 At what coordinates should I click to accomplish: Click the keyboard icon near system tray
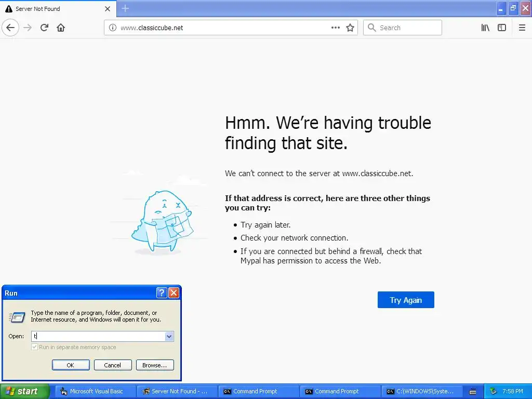tap(473, 392)
